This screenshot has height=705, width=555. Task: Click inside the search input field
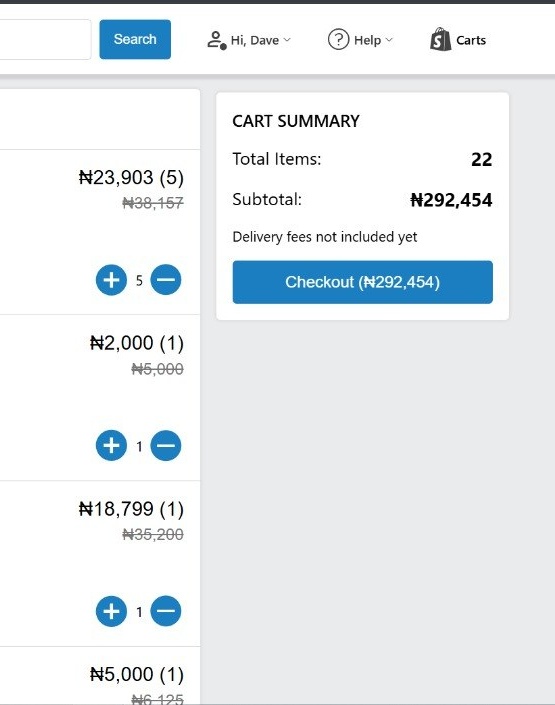click(45, 39)
